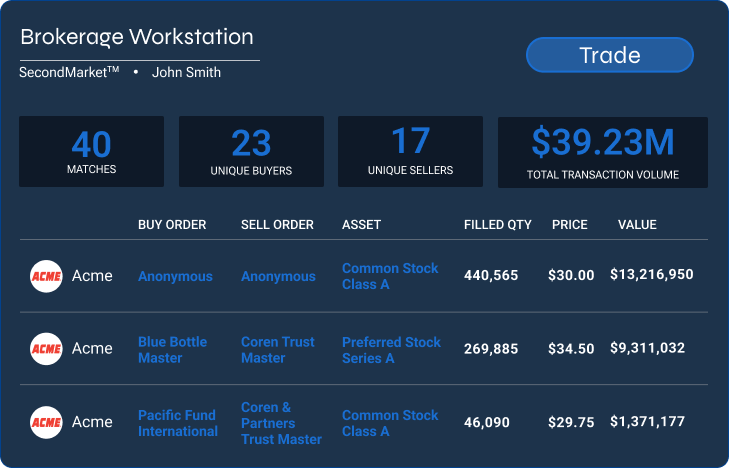This screenshot has width=729, height=468.
Task: Click the filled quantity 269,885
Action: point(491,349)
